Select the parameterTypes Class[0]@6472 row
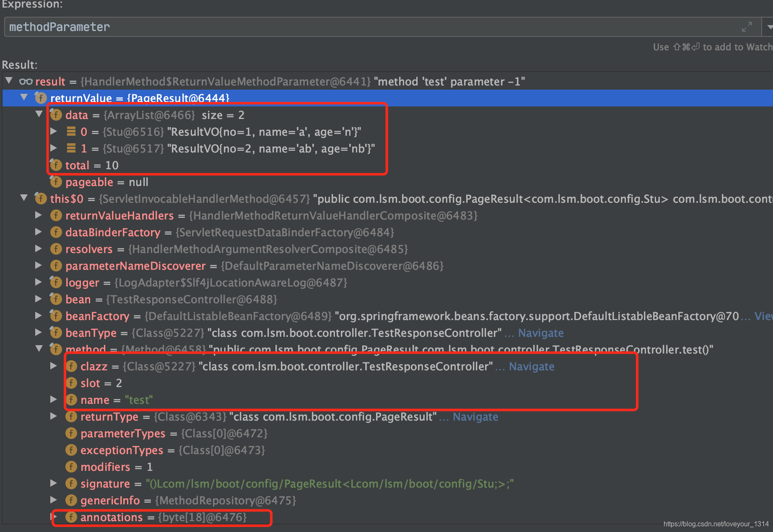The height and width of the screenshot is (532, 773). (387, 433)
